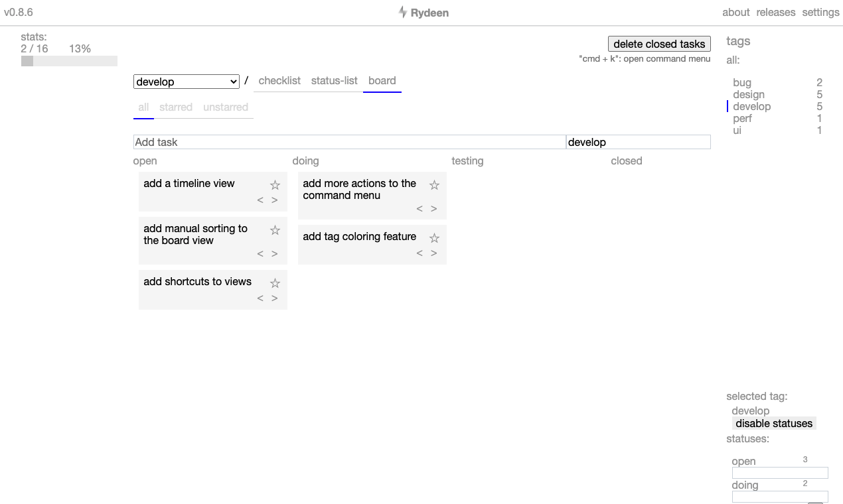Screen dimensions: 843x504
Task: Star the 'add tag coloring feature' task
Action: coord(434,238)
